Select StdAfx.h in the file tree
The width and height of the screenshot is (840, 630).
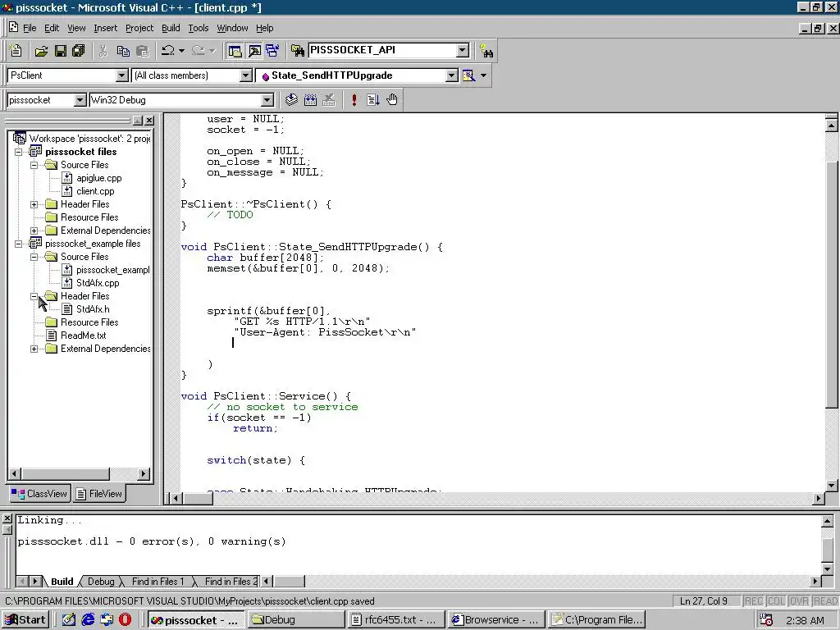[93, 309]
